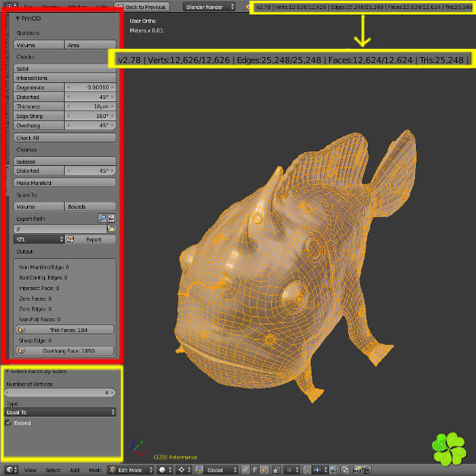Adjust Cleanup distorted 45° field
Screen dimensions: 476x476
pyautogui.click(x=90, y=171)
